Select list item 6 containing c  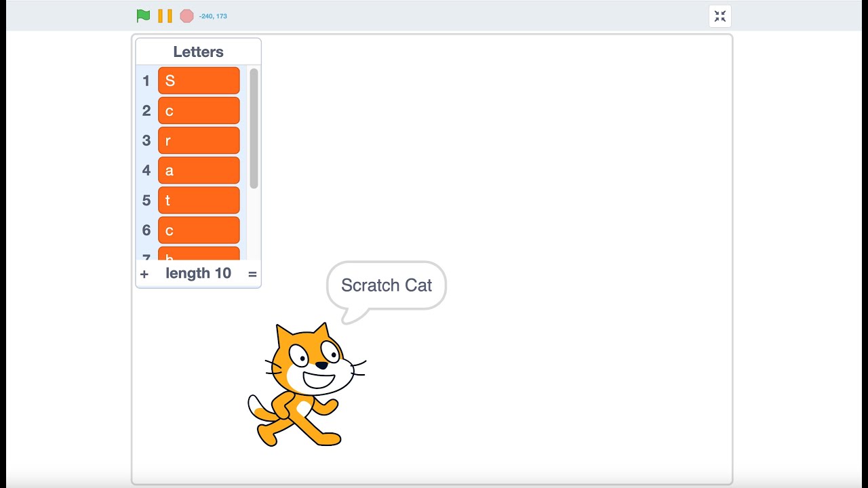(199, 230)
